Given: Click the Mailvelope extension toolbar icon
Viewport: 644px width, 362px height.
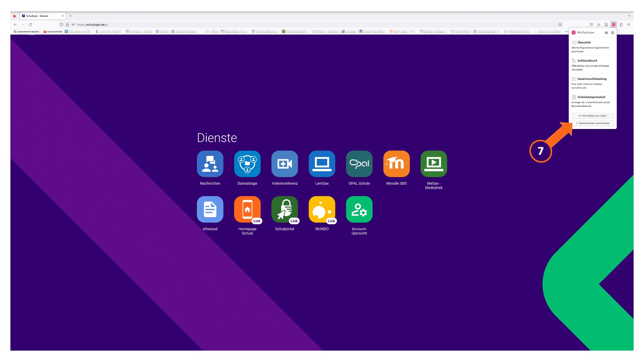Looking at the screenshot, I should 613,24.
